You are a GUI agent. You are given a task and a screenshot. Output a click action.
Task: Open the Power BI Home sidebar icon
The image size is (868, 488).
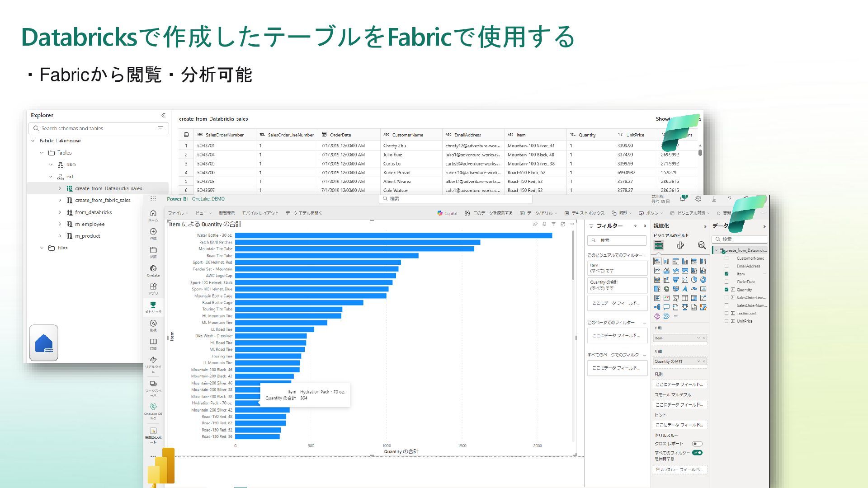(x=153, y=214)
